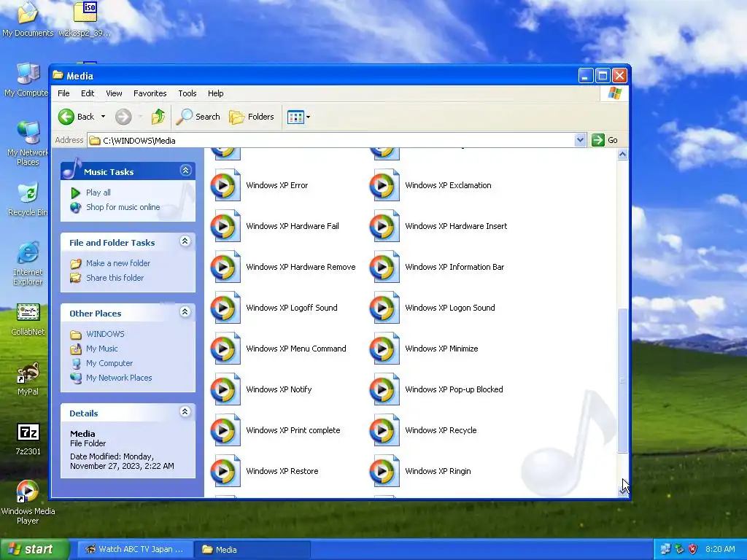The image size is (747, 560).
Task: Click the green Back arrow icon
Action: [66, 117]
